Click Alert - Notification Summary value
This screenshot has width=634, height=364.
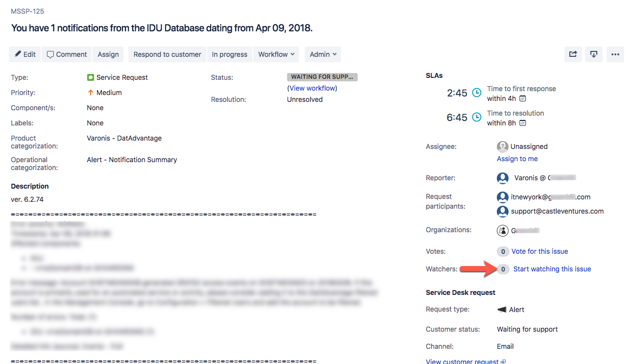[132, 160]
